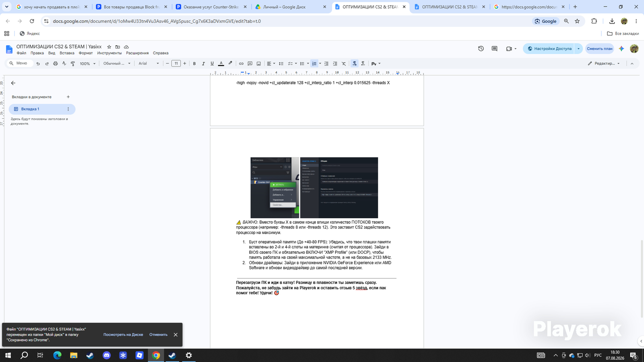
Task: Click the Настройки Доступа share button
Action: pyautogui.click(x=549, y=49)
